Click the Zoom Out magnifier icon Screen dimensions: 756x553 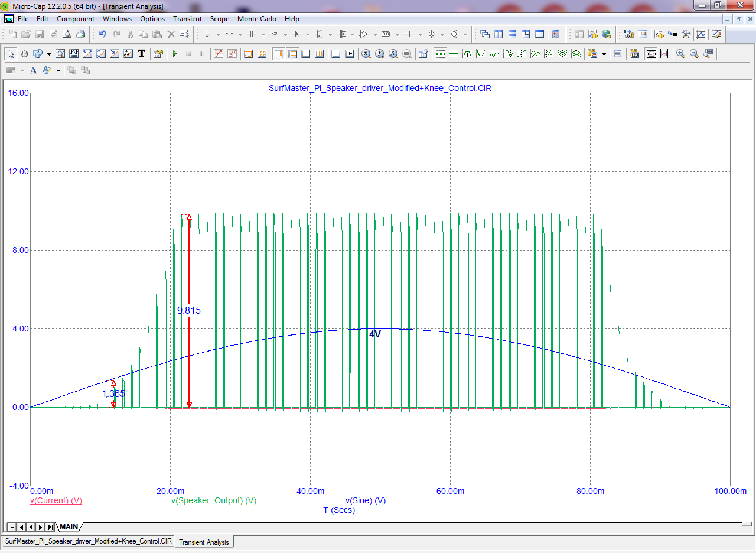point(694,54)
